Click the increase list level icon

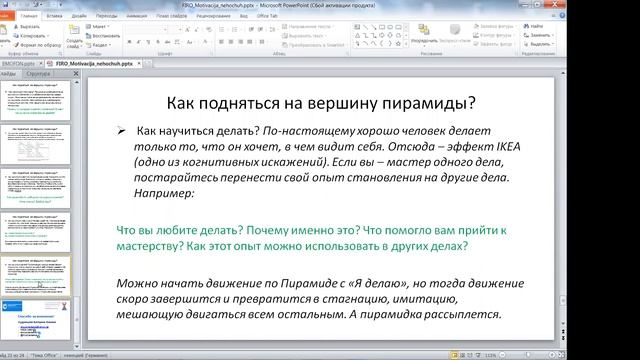(x=260, y=29)
